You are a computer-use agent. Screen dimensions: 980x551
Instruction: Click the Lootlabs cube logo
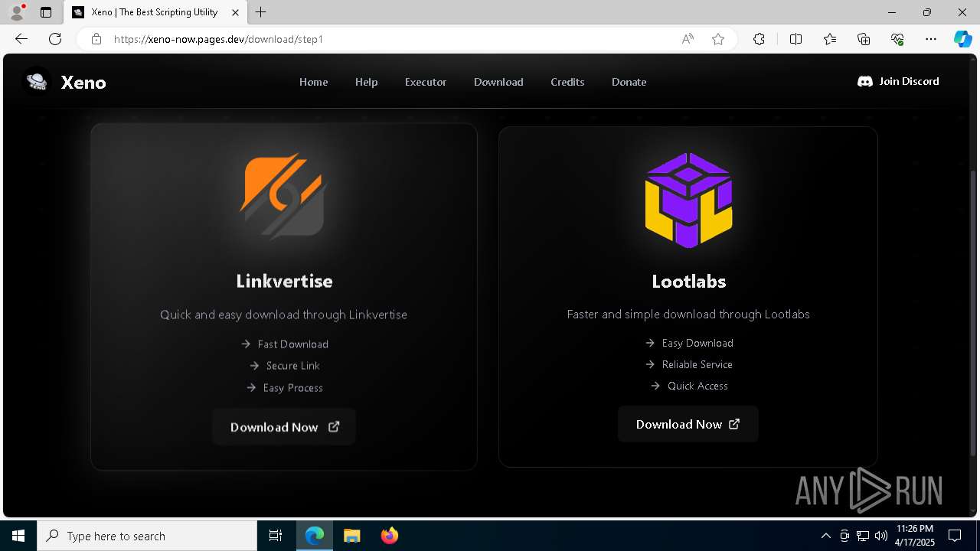[x=689, y=199]
